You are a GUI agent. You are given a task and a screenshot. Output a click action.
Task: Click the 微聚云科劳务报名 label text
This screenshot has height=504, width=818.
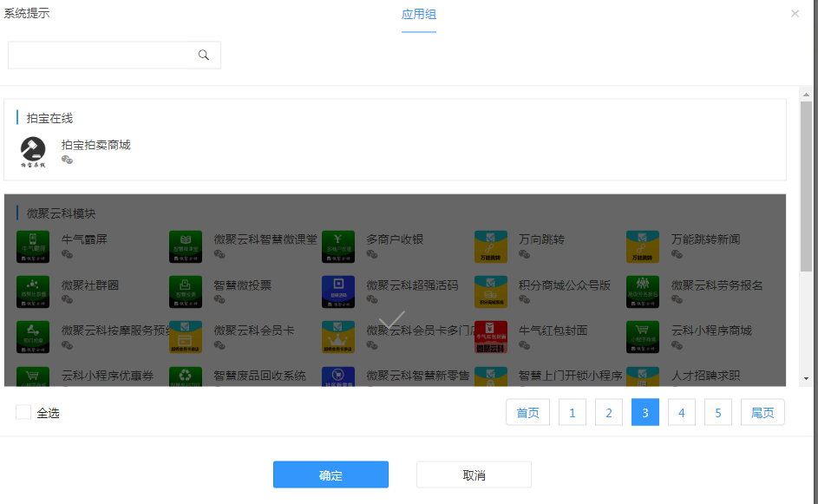(x=717, y=285)
